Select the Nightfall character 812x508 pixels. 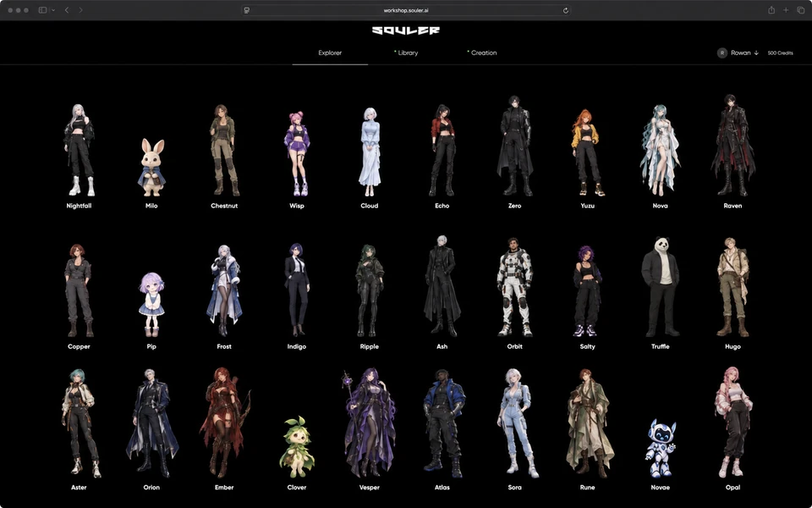point(80,151)
